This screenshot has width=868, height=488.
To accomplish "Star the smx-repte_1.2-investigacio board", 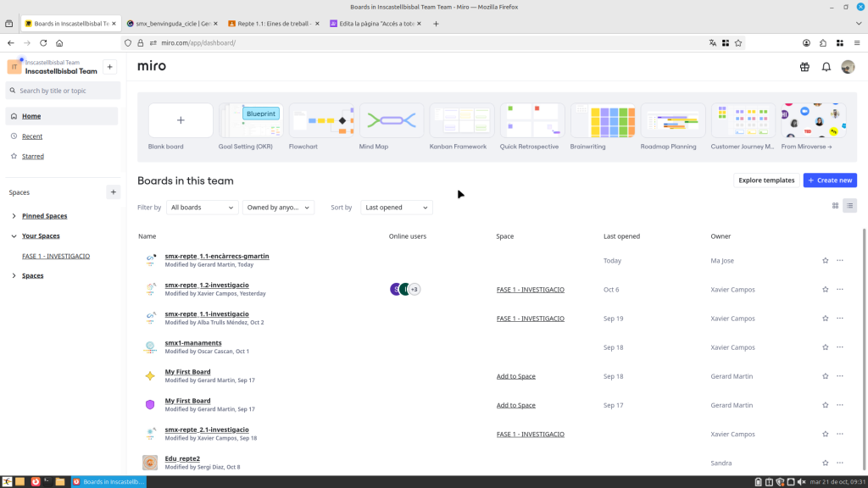I will (x=825, y=290).
